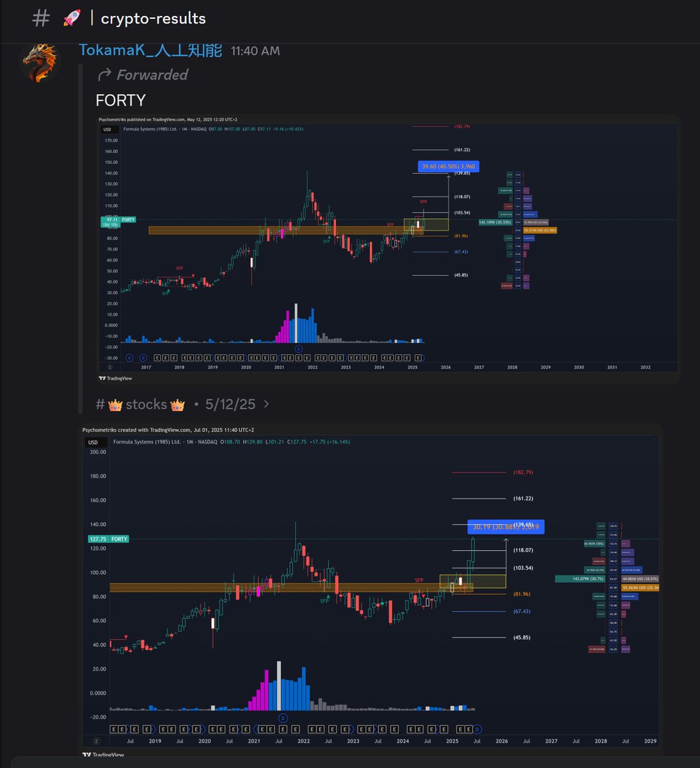This screenshot has height=768, width=700.
Task: Click the (118.07) level in the Jul 01 chart
Action: pyautogui.click(x=523, y=550)
